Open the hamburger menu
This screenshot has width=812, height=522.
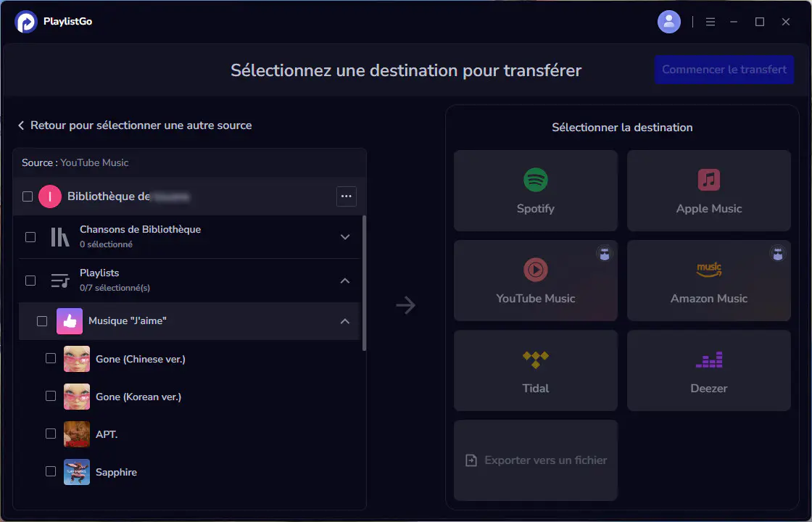(710, 21)
